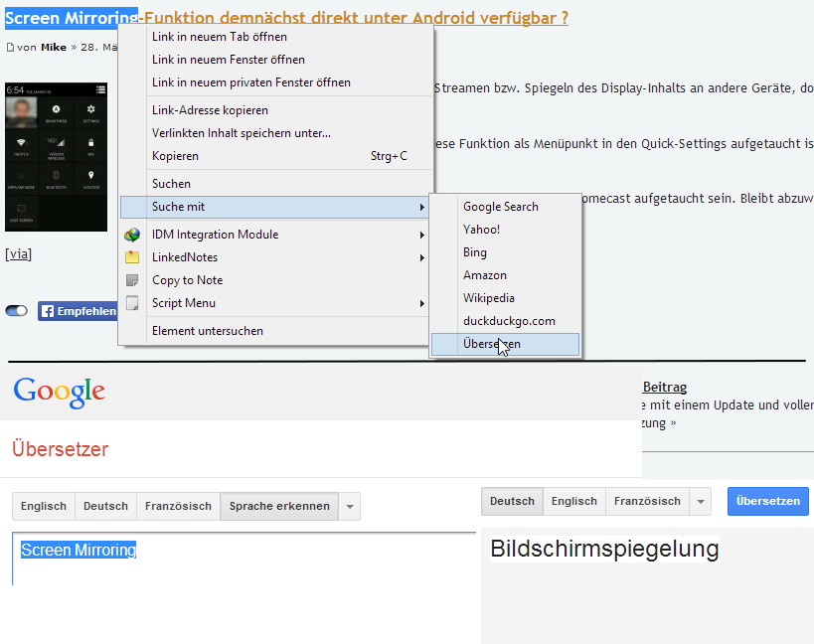Select target language Englisch

574,501
